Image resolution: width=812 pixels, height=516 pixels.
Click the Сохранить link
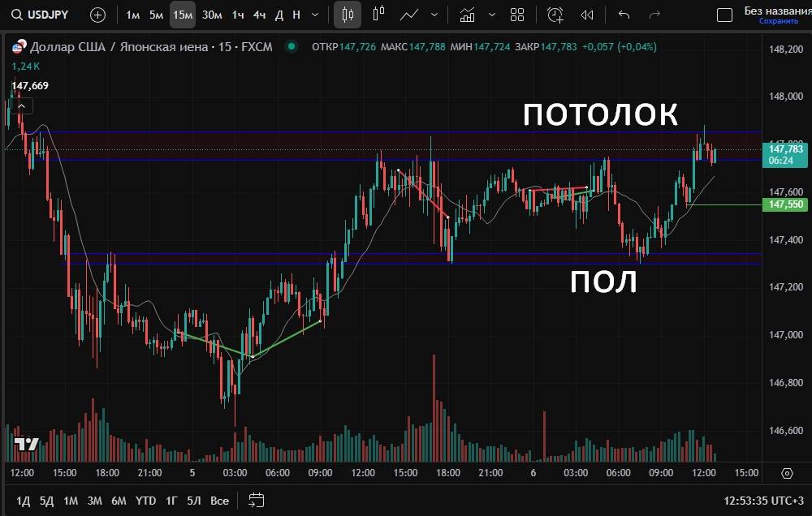click(772, 22)
